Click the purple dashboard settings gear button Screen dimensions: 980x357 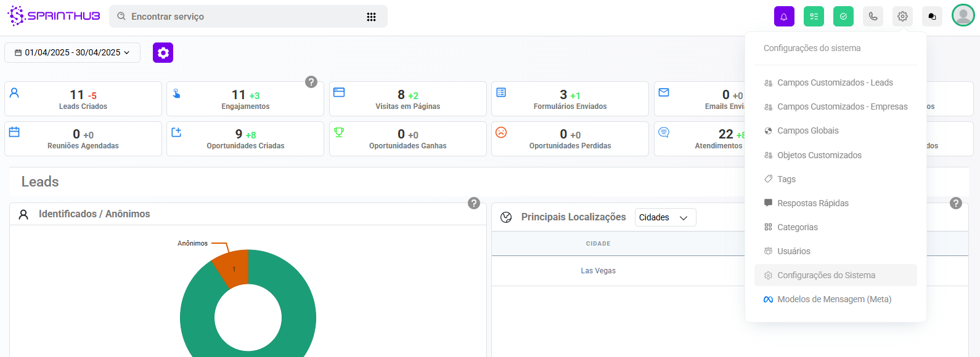pyautogui.click(x=163, y=53)
